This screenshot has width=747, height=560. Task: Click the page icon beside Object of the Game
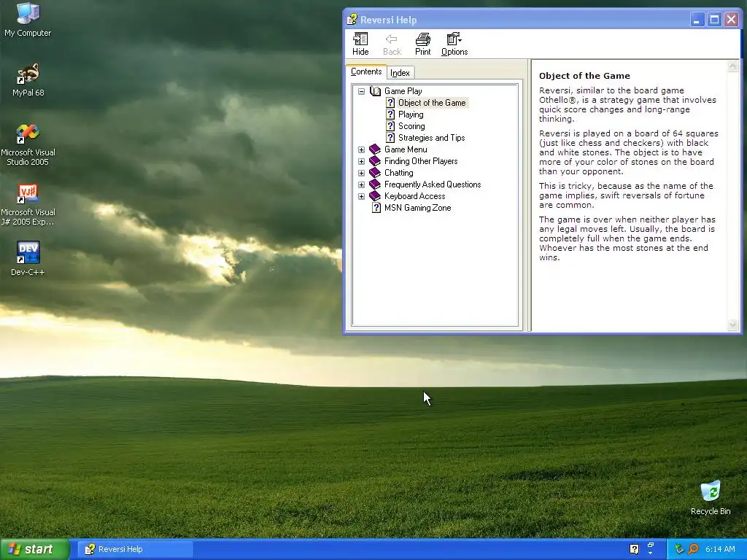tap(390, 103)
